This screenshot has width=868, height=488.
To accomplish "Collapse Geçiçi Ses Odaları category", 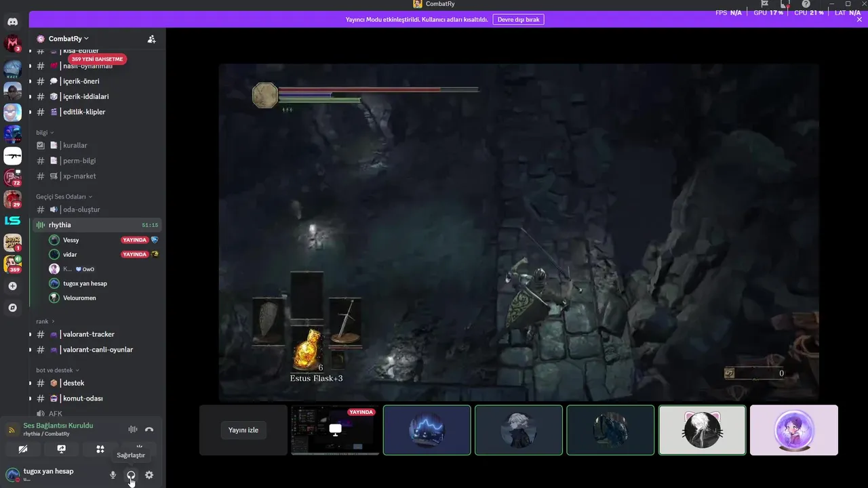I will point(64,197).
